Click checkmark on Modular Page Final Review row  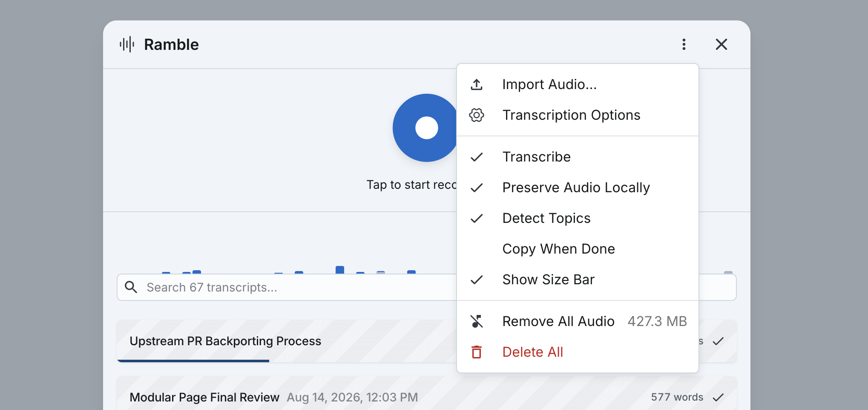coord(718,398)
